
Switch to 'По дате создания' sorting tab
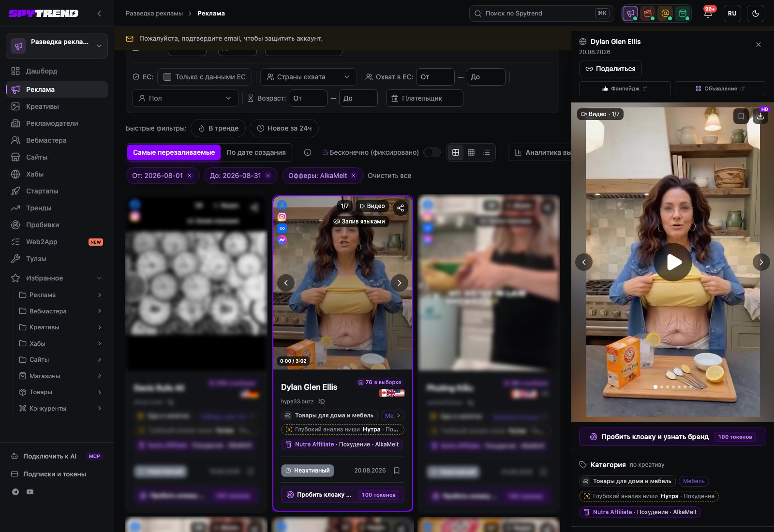coord(256,152)
